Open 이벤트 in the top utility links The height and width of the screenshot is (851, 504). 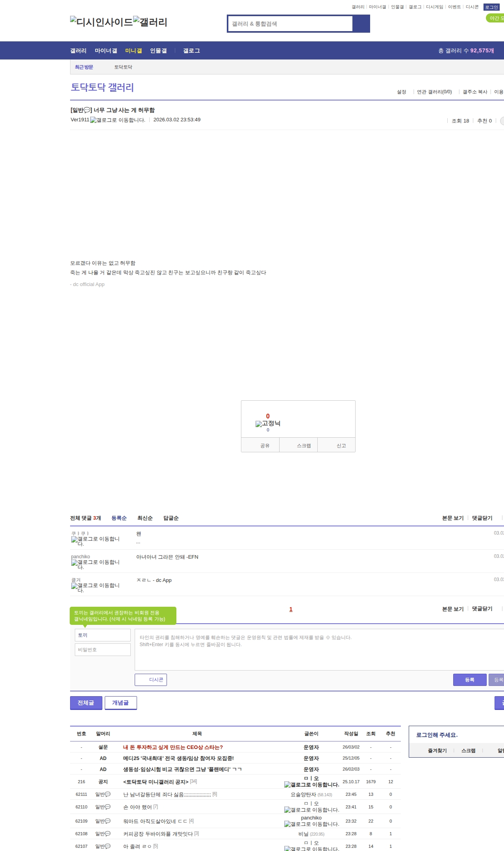pos(454,7)
